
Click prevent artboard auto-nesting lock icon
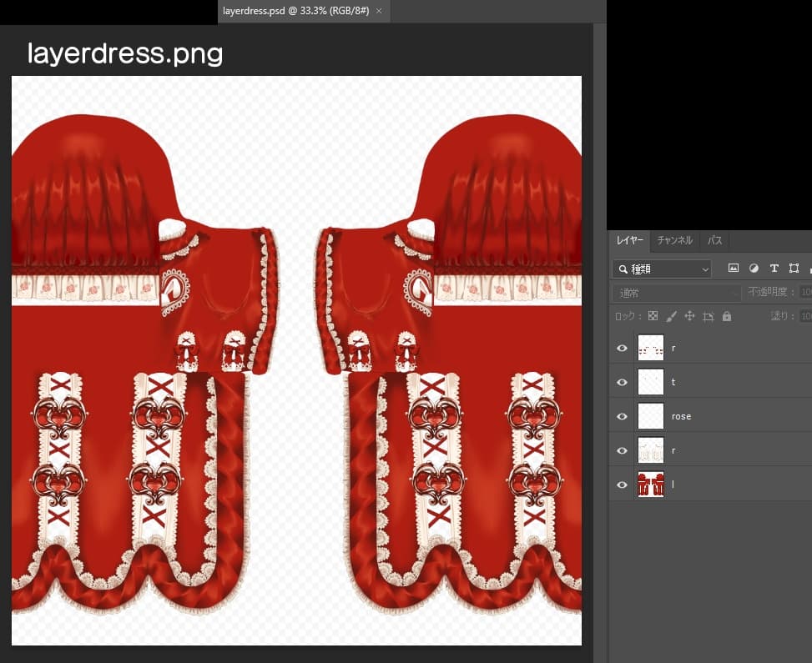(x=708, y=316)
